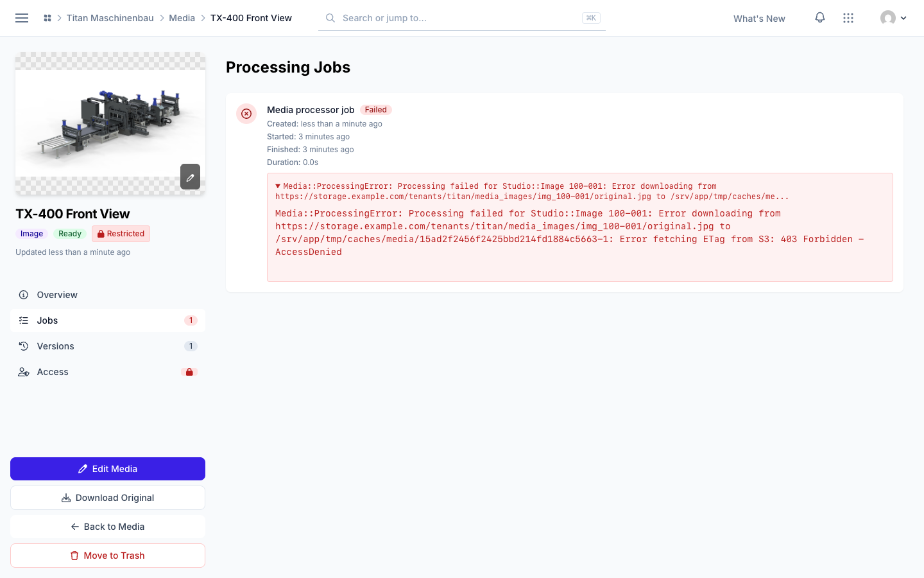Go to Media breadcrumb
Image resolution: width=924 pixels, height=578 pixels.
[182, 18]
